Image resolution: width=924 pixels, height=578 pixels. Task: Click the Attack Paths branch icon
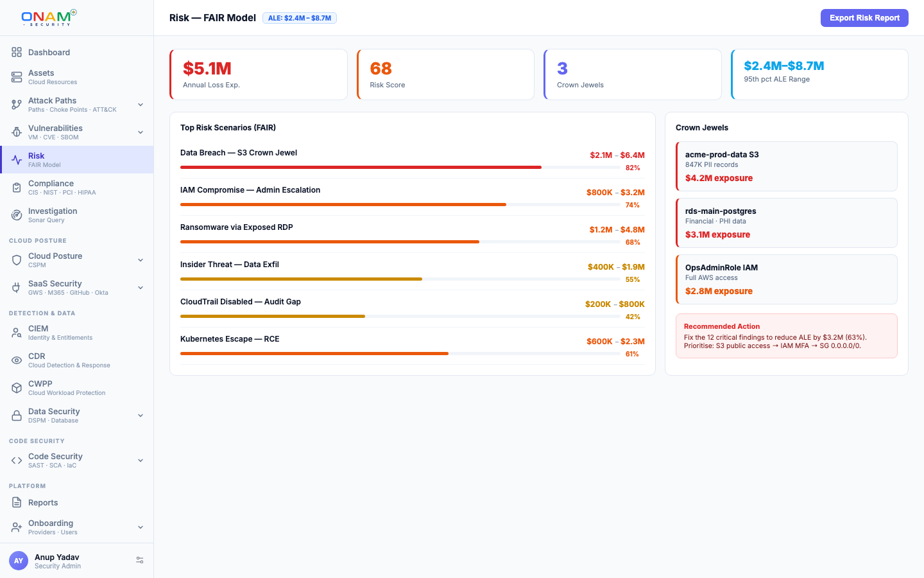pos(17,105)
